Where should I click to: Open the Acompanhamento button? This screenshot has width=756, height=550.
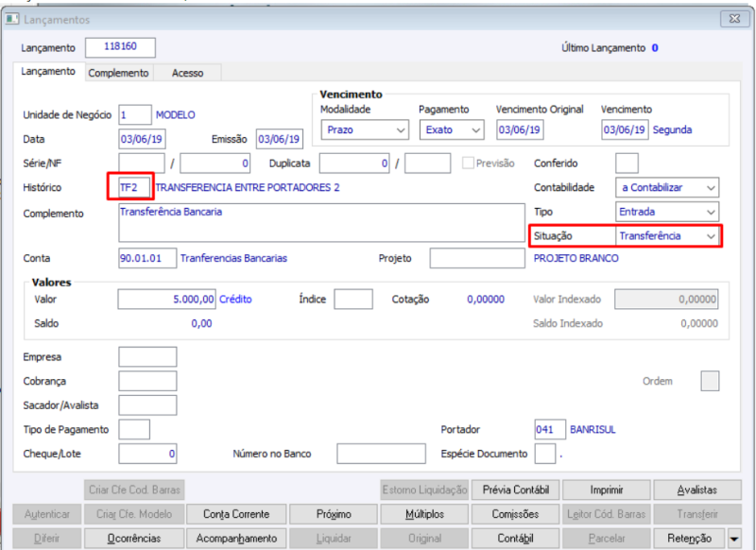tap(236, 539)
